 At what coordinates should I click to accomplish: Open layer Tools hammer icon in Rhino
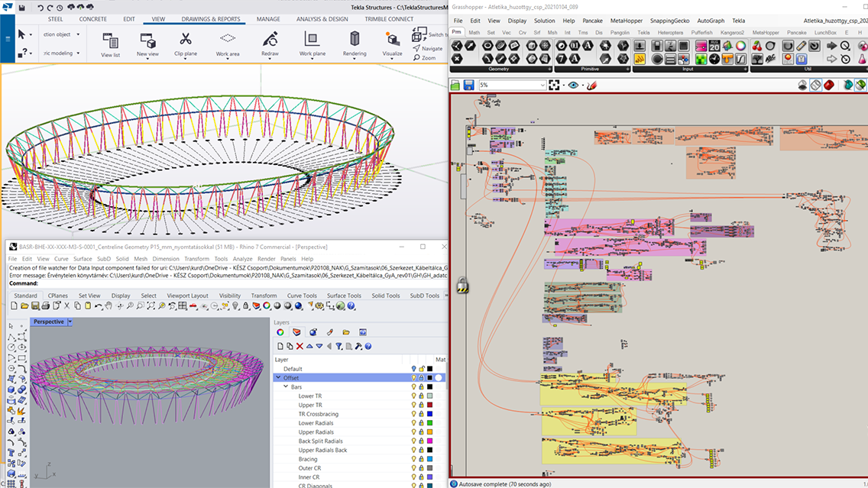coord(358,347)
